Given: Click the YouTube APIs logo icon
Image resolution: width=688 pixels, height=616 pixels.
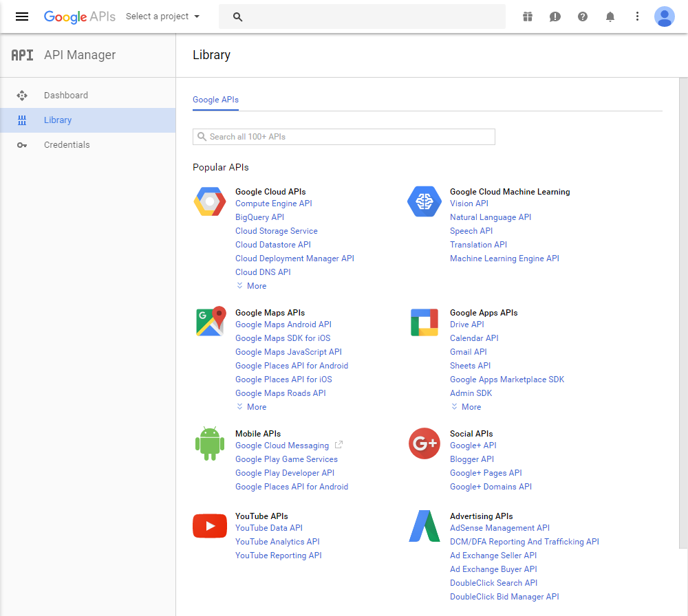Looking at the screenshot, I should pos(210,526).
